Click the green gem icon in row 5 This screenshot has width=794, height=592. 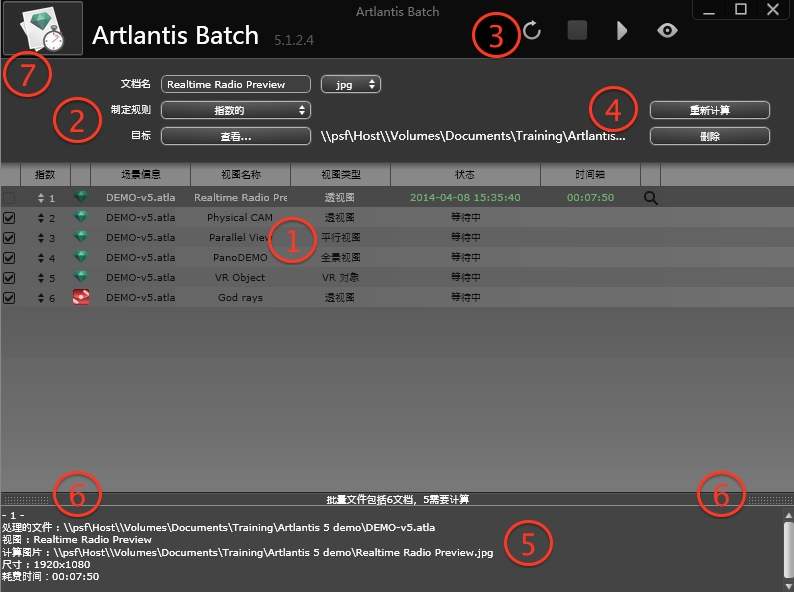coord(81,276)
